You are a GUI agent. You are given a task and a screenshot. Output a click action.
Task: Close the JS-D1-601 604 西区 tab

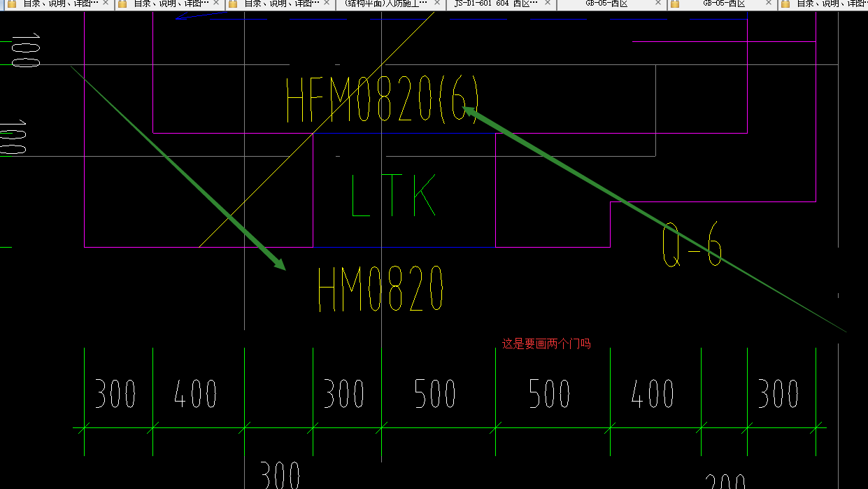tap(549, 4)
